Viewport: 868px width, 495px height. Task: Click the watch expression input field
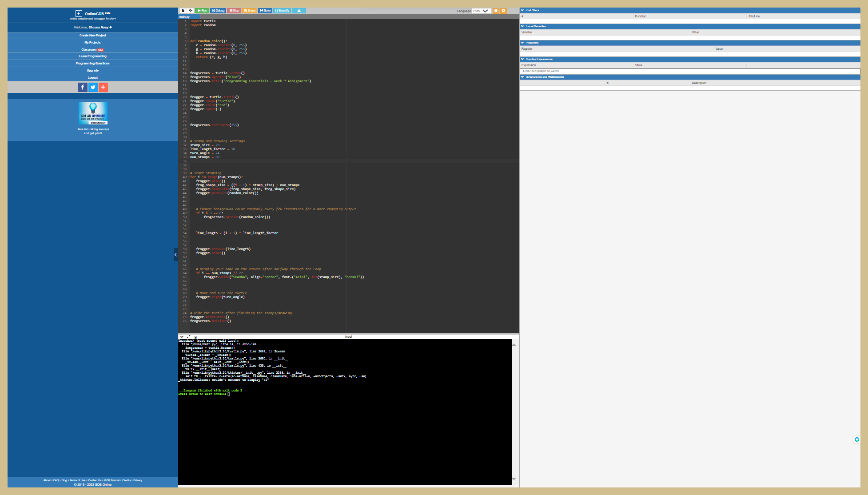[690, 71]
